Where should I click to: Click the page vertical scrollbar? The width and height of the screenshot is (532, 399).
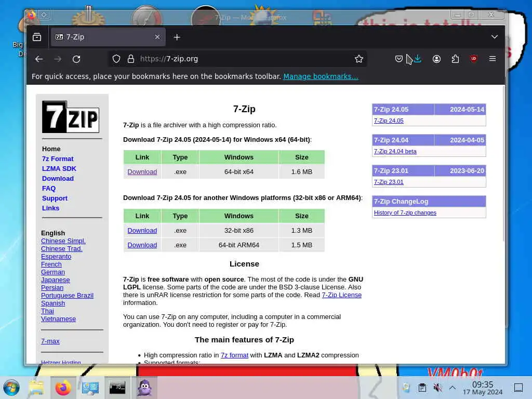[x=503, y=163]
